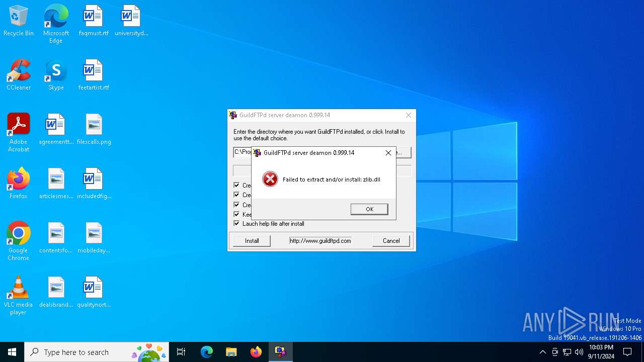Viewport: 644px width, 362px height.
Task: Open Edge from the taskbar
Action: point(207,352)
